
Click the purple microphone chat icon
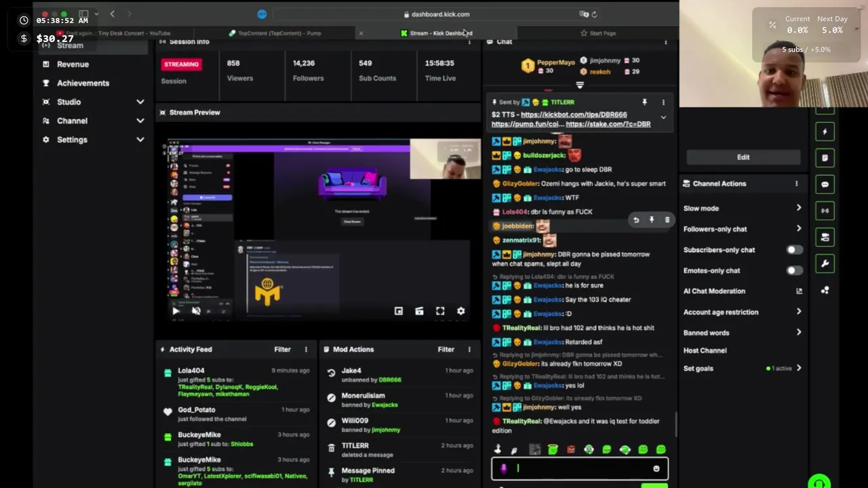tap(503, 468)
